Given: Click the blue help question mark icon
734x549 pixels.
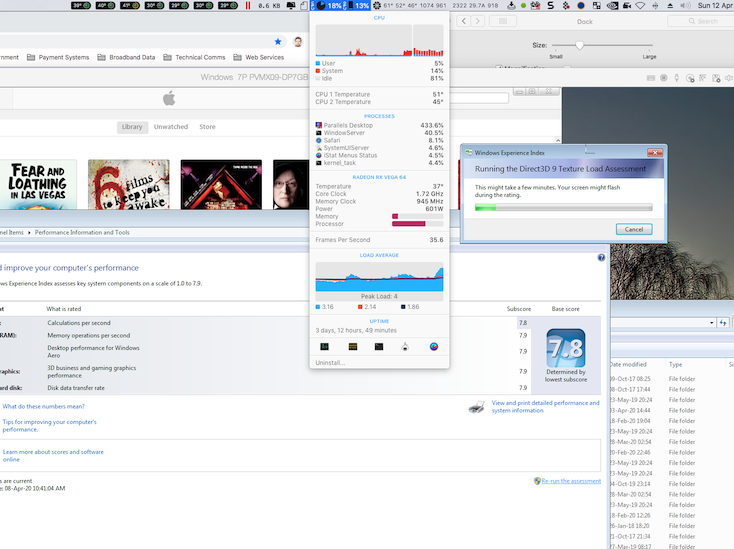Looking at the screenshot, I should 601,258.
